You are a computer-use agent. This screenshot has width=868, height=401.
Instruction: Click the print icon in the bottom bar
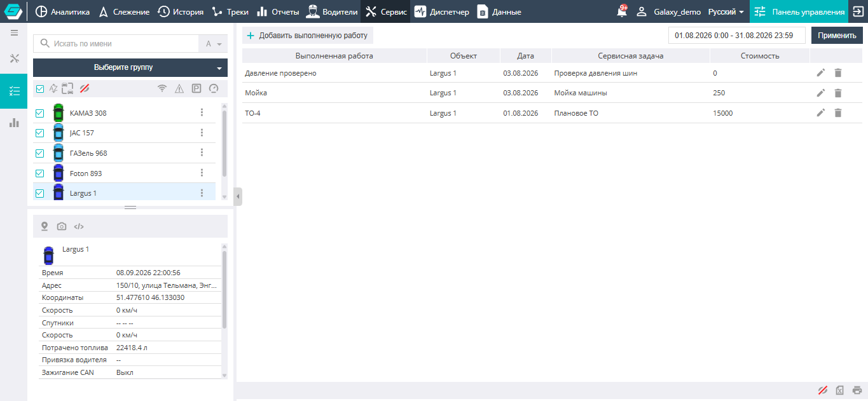click(857, 390)
